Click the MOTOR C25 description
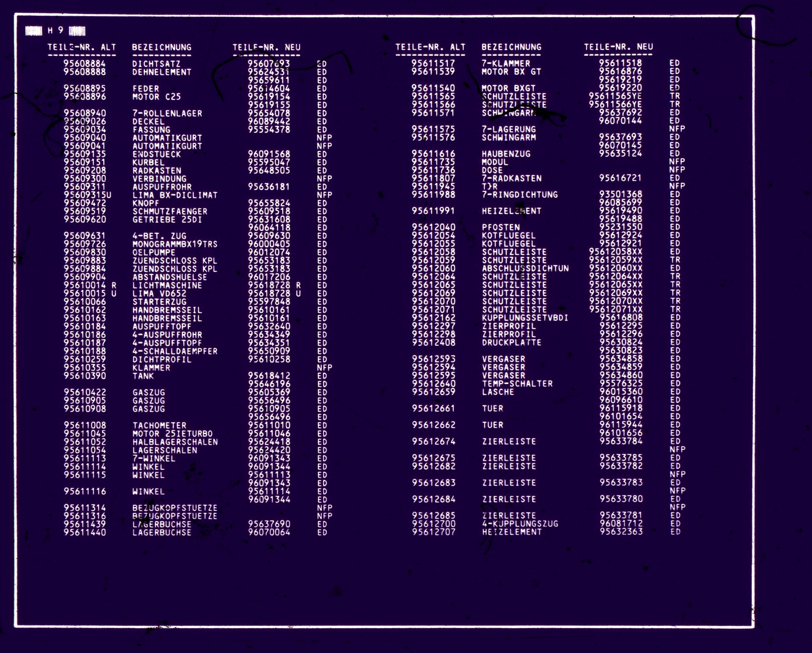The width and height of the screenshot is (812, 653). (x=156, y=97)
